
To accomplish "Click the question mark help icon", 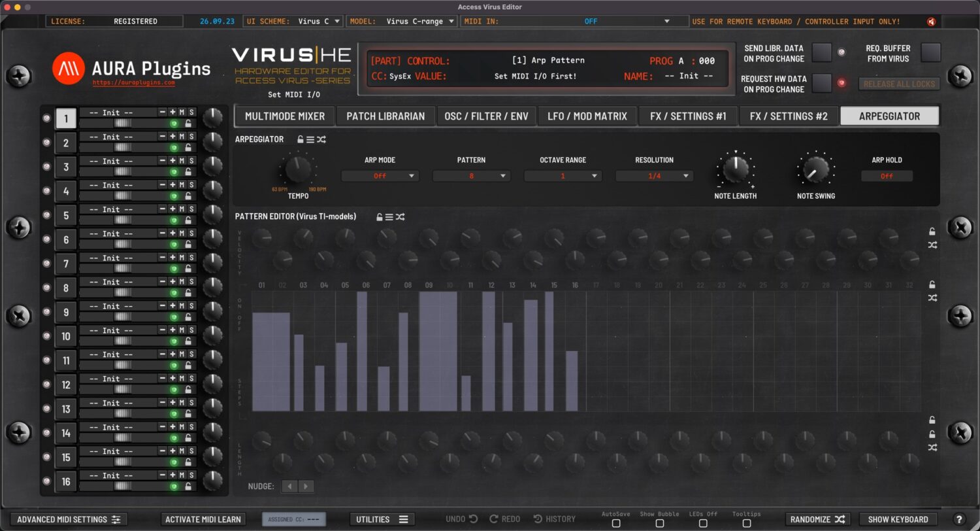I will tap(959, 519).
